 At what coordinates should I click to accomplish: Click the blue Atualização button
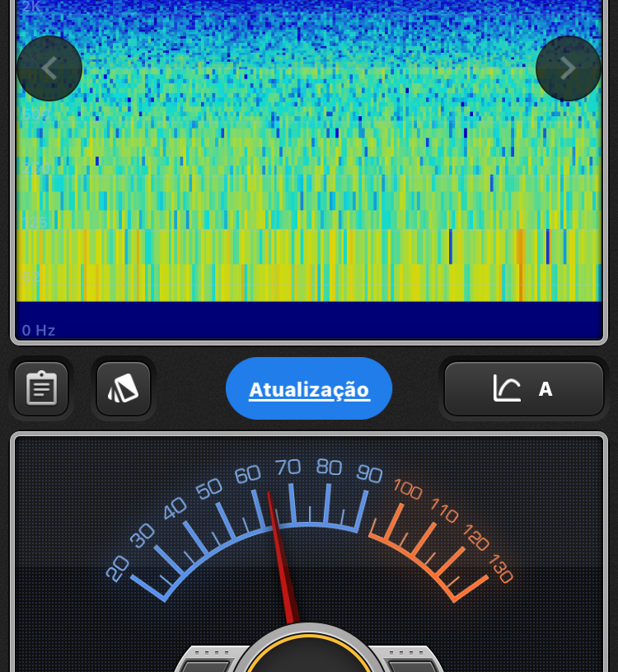[309, 388]
